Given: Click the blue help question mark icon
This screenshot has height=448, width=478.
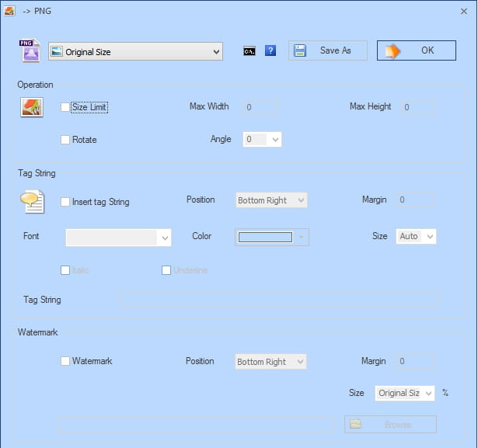Looking at the screenshot, I should (270, 50).
